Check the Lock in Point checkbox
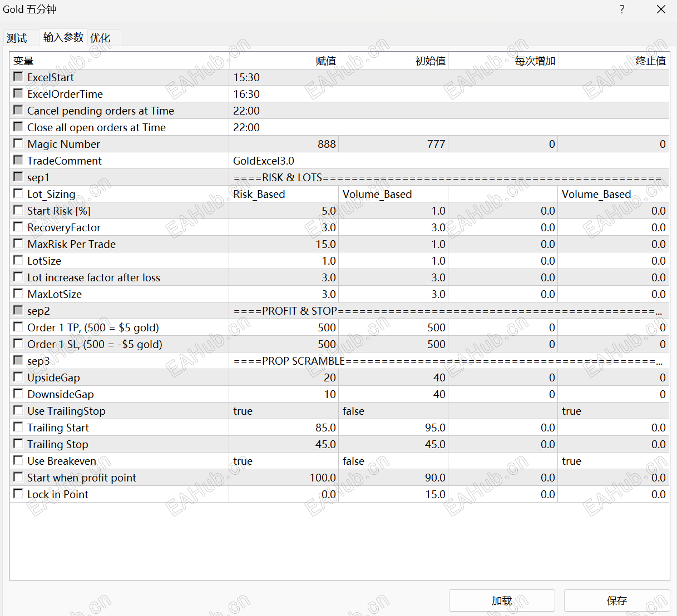This screenshot has height=616, width=677. 18,494
